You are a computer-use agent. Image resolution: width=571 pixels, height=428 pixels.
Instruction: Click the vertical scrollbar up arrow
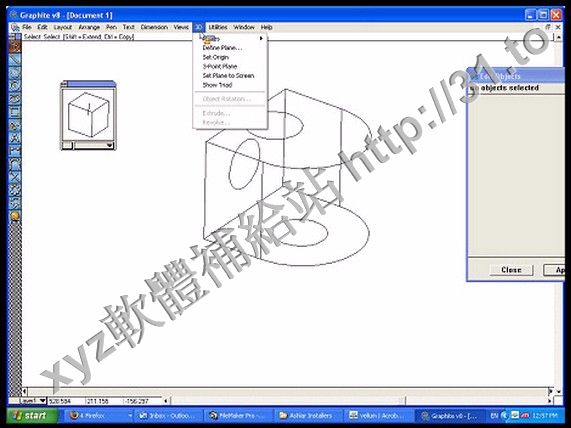click(x=559, y=37)
